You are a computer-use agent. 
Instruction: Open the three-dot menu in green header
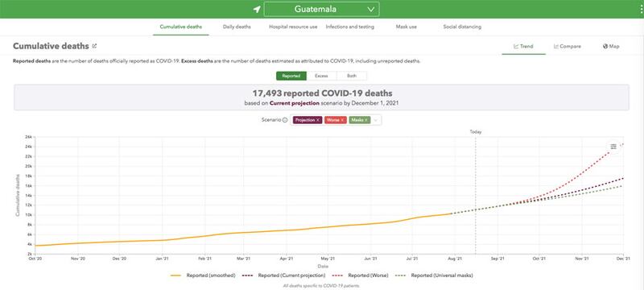click(x=642, y=9)
